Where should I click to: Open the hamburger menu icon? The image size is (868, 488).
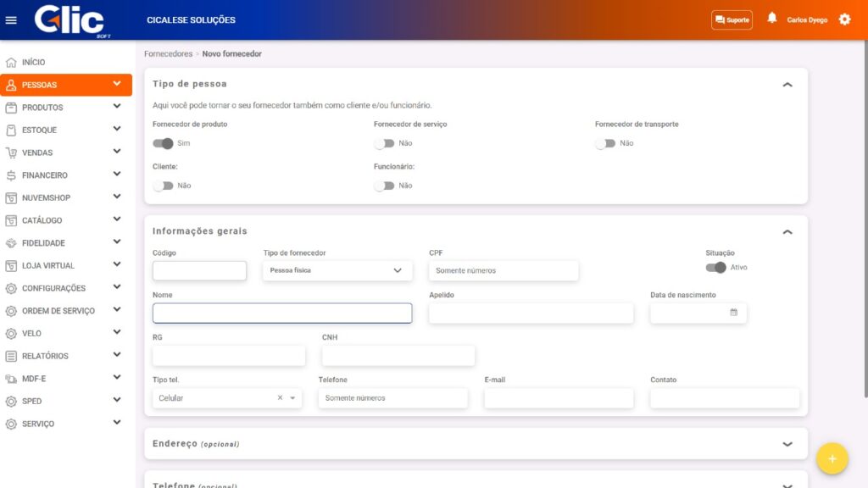11,20
